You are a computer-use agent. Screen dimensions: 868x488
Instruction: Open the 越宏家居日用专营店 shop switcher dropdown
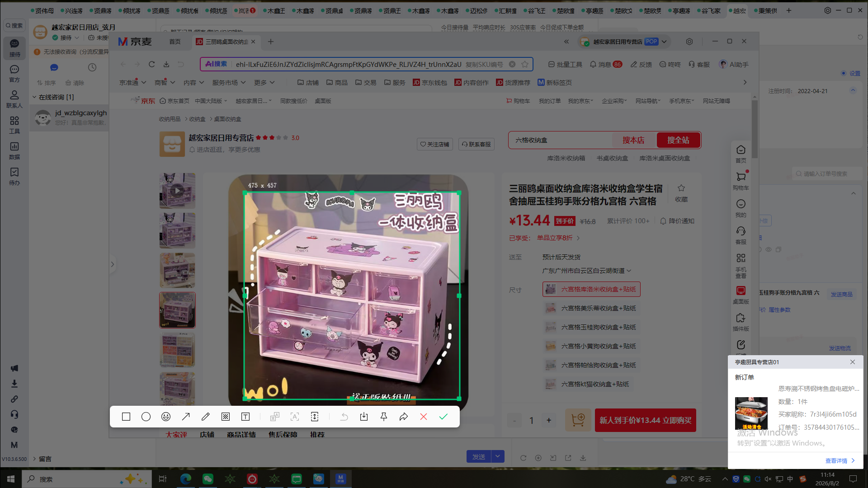pyautogui.click(x=664, y=42)
